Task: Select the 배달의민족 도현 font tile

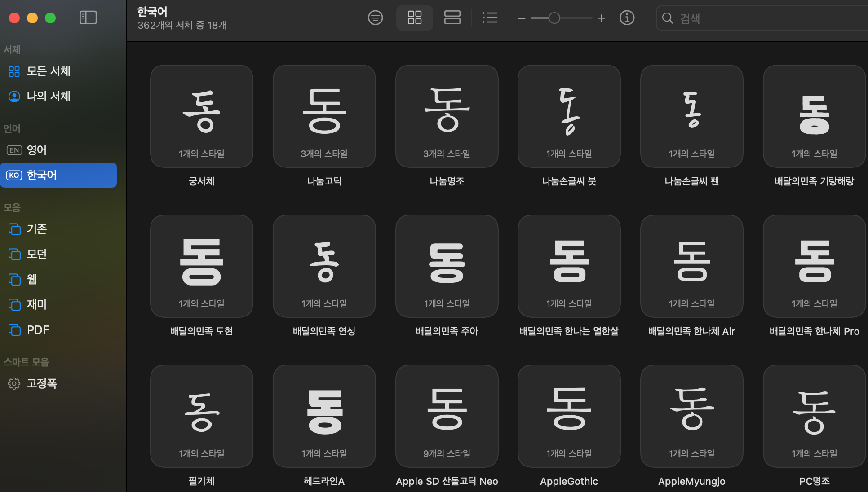Action: (x=201, y=266)
